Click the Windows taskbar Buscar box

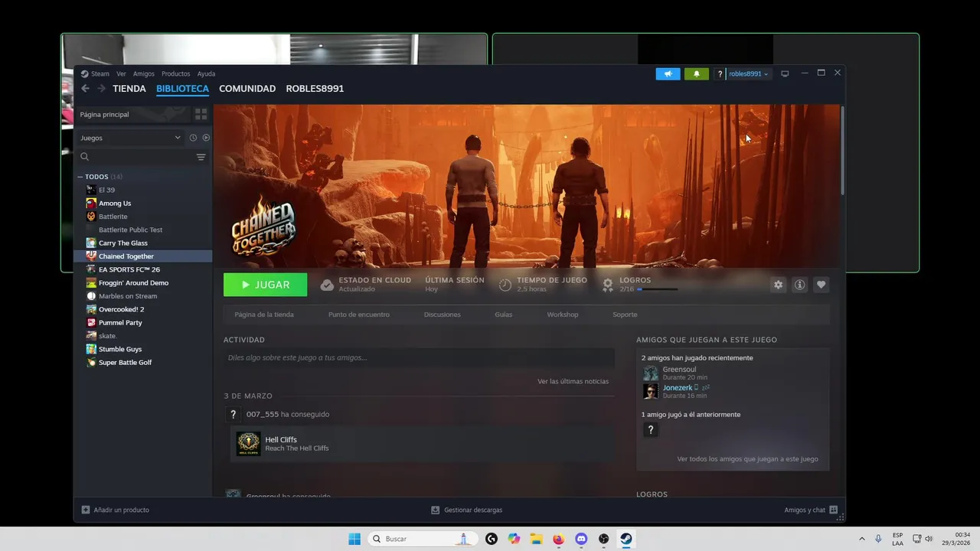[x=423, y=539]
